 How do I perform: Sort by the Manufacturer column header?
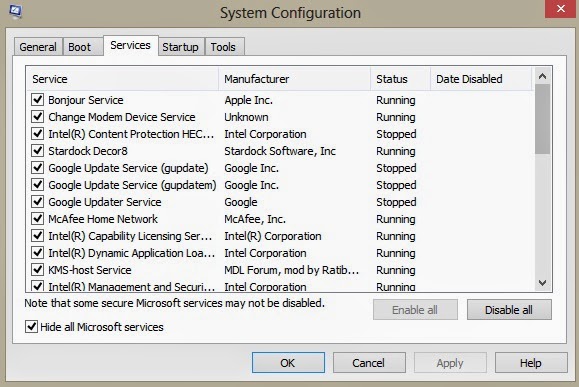pyautogui.click(x=294, y=79)
